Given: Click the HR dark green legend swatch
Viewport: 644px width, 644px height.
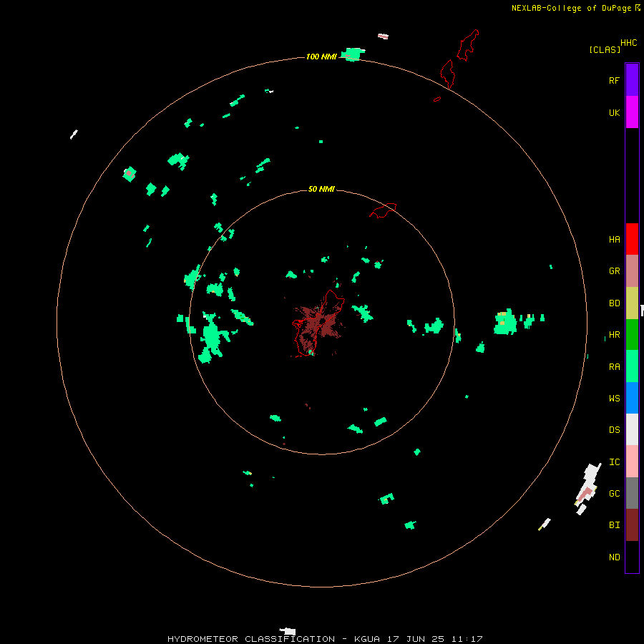Looking at the screenshot, I should click(632, 335).
